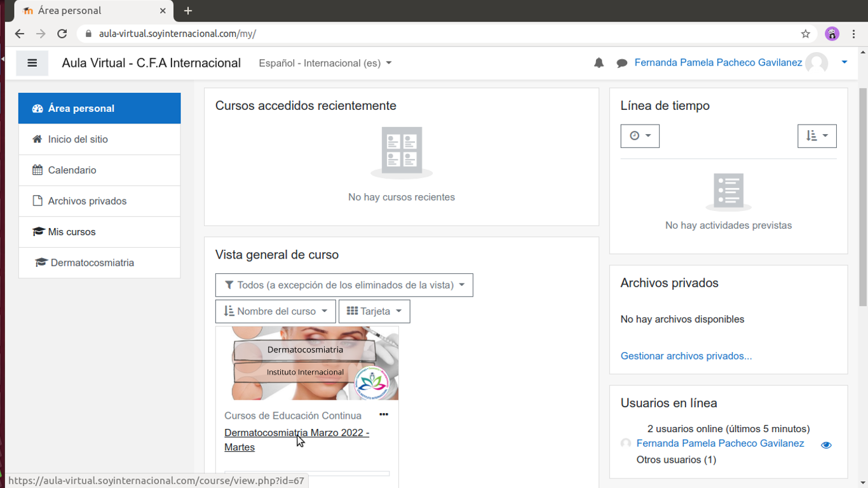
Task: Expand the Español language dropdown
Action: tap(325, 63)
